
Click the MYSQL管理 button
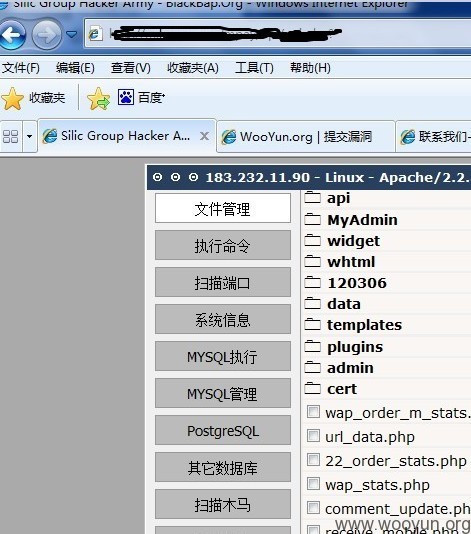pos(223,393)
